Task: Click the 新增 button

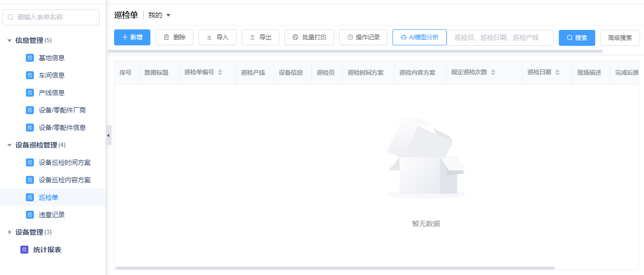Action: pos(132,37)
